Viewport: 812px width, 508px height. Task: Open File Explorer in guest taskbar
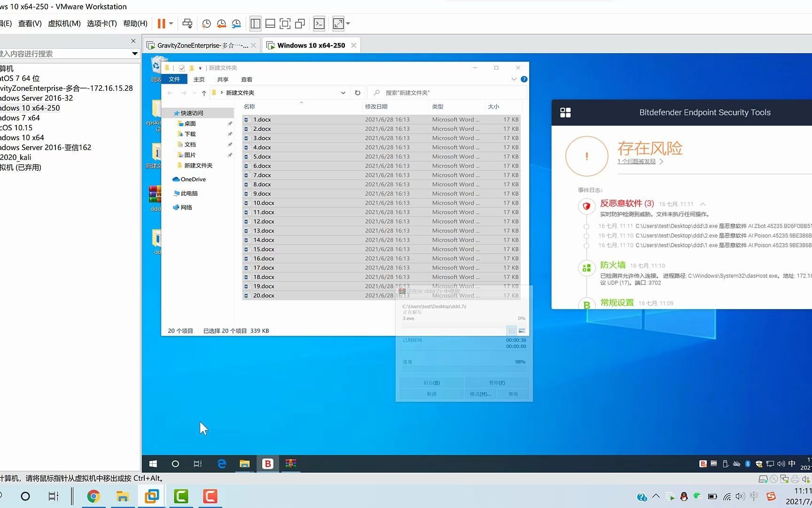click(x=244, y=464)
